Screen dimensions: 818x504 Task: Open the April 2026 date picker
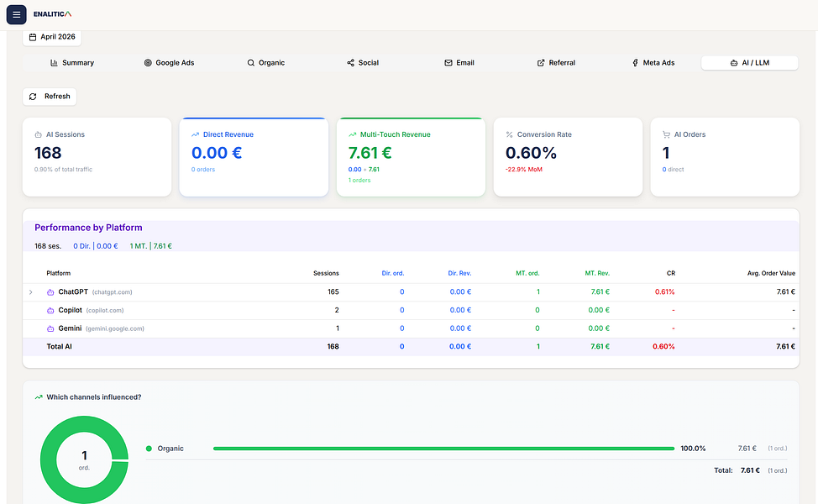[x=51, y=37]
